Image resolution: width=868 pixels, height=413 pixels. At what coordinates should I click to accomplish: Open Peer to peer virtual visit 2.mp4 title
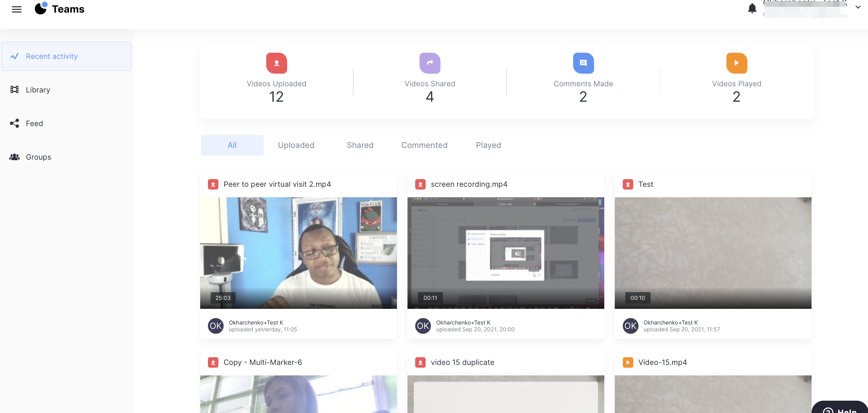pos(277,184)
